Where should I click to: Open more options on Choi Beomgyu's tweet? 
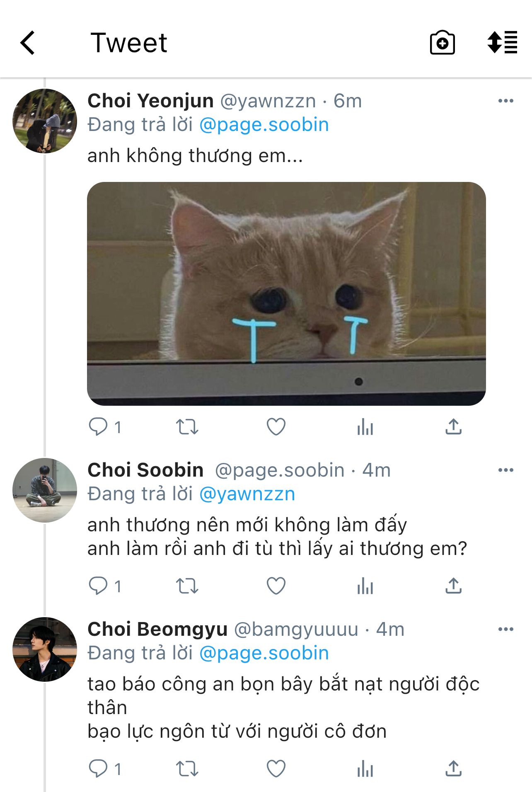(x=505, y=629)
